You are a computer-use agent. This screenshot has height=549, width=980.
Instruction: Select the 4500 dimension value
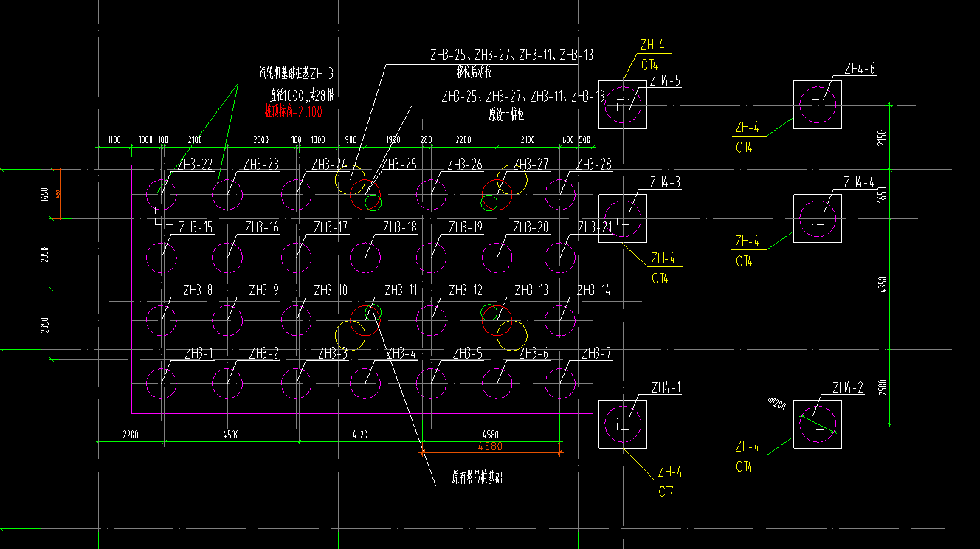230,435
